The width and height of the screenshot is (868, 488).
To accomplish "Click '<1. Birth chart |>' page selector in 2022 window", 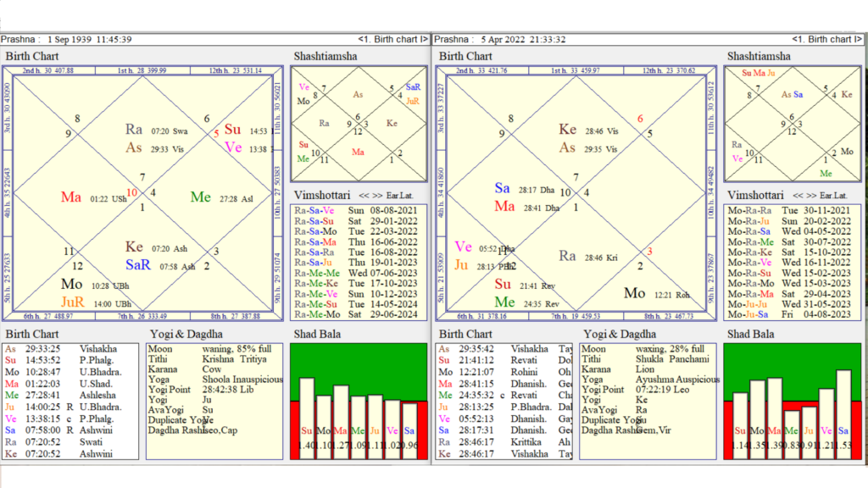I will [x=826, y=39].
